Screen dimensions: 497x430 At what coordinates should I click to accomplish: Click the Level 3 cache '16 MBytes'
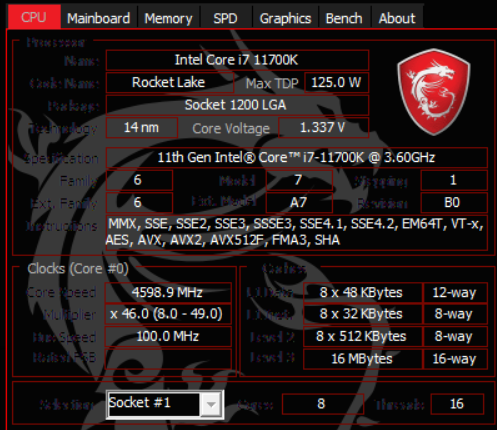click(363, 359)
